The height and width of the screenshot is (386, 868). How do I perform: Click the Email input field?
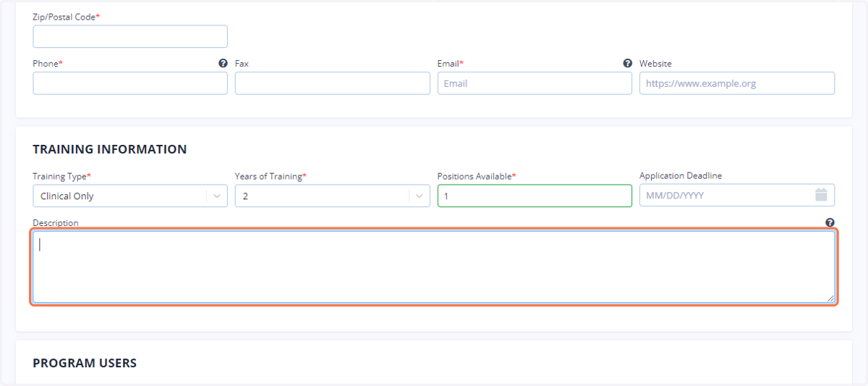coord(535,83)
